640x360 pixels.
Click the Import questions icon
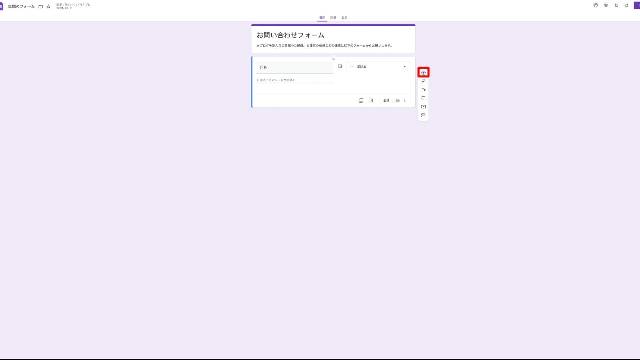423,81
